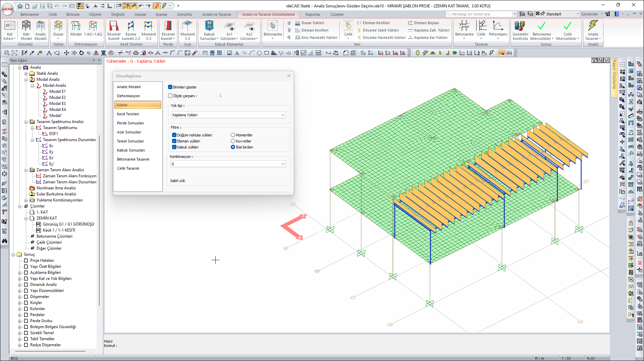Select Kesit Tesirleri in the dialog list
Screen dimensions: 644x361
click(x=128, y=114)
